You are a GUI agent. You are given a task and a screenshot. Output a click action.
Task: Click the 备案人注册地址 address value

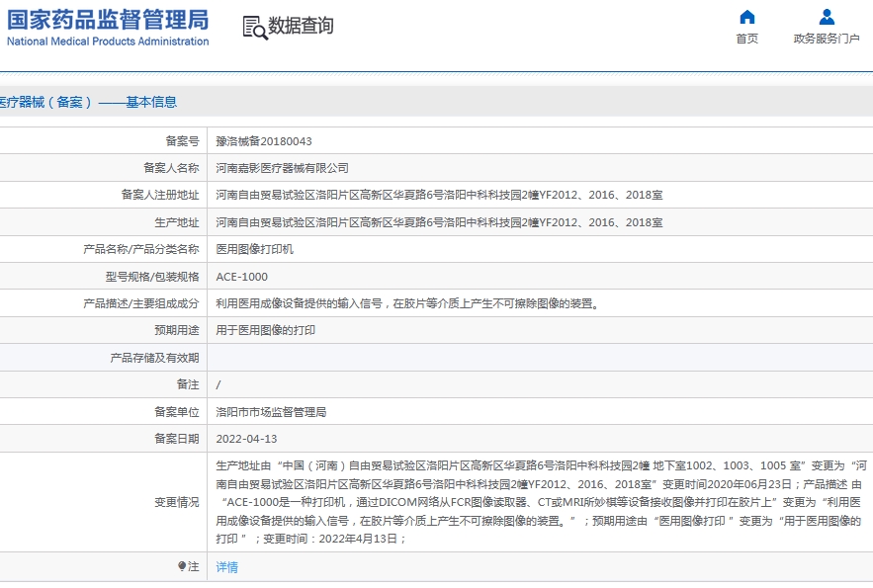click(x=439, y=195)
